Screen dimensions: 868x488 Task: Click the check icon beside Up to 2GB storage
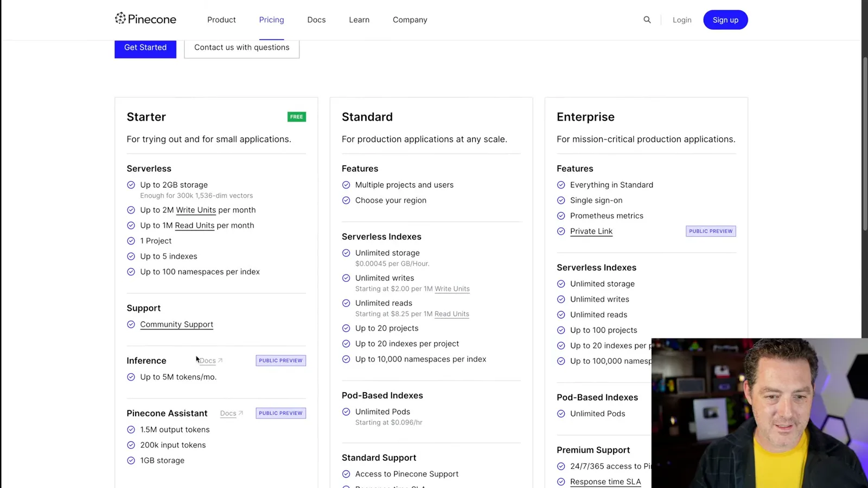pos(131,185)
